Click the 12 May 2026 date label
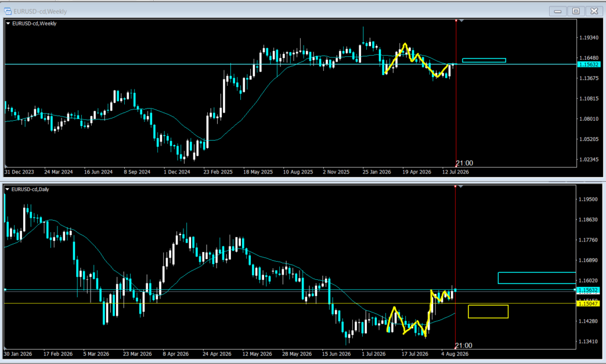The height and width of the screenshot is (364, 606). coord(257,354)
